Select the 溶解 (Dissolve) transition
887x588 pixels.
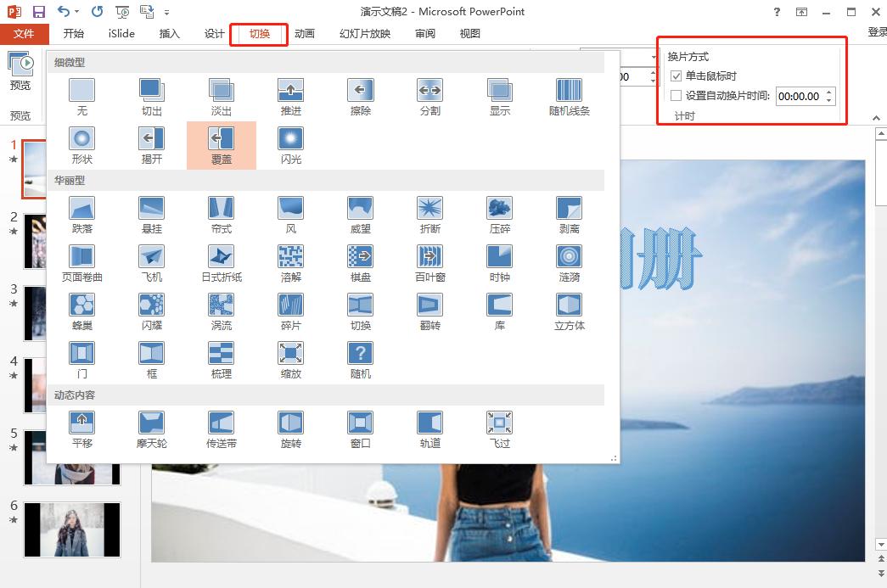point(291,264)
